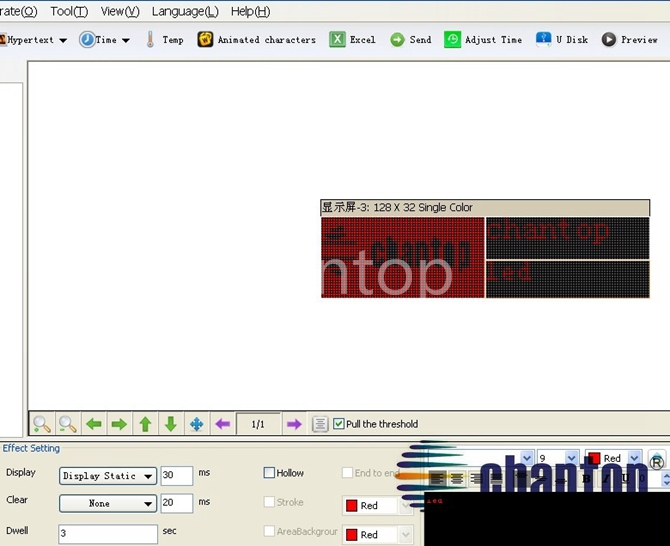This screenshot has width=670, height=546.
Task: Toggle the AreaBackground checkbox
Action: (x=269, y=531)
